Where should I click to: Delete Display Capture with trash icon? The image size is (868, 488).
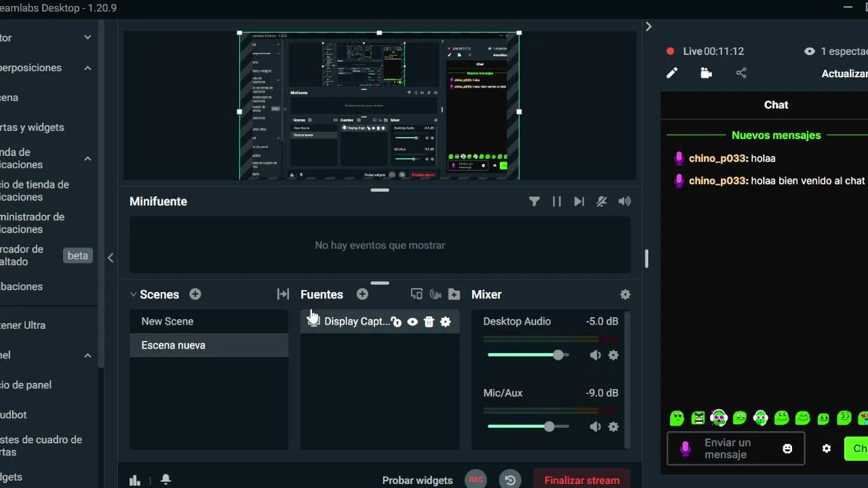click(429, 322)
